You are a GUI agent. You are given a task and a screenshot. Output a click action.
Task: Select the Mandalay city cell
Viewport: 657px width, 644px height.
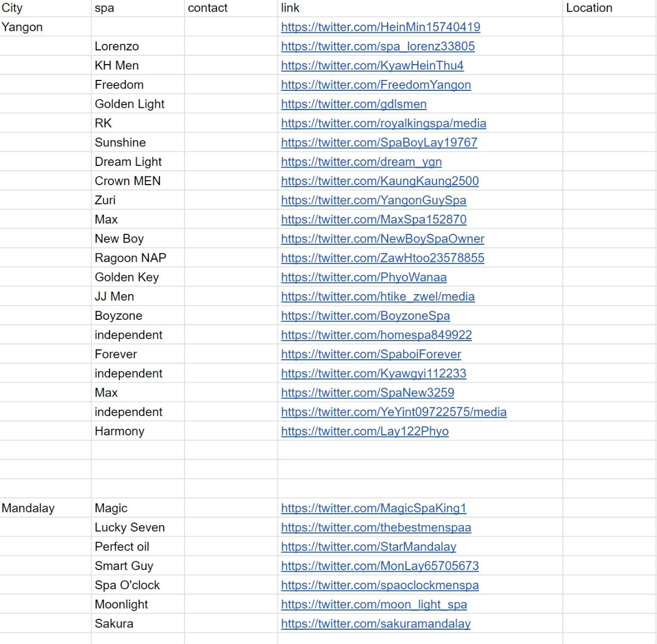coord(45,508)
